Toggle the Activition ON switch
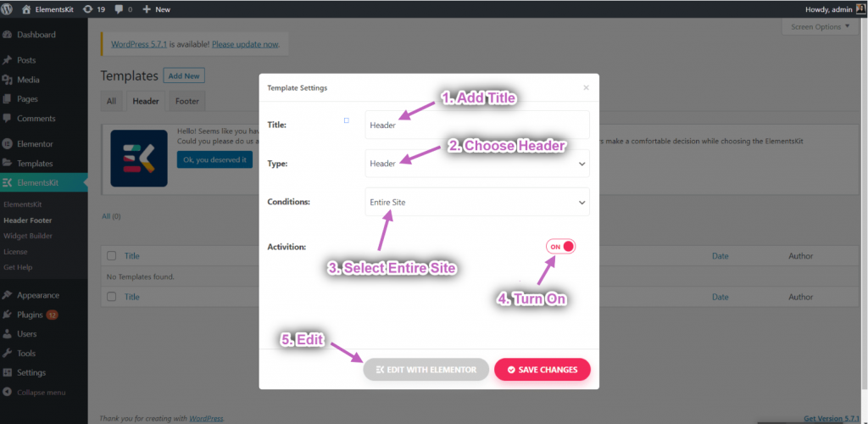 click(561, 247)
